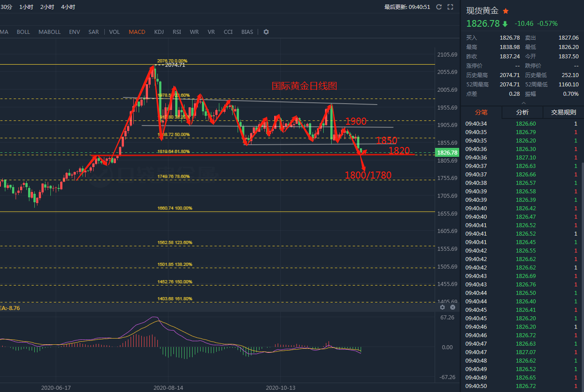Click the 1826.78 current price label
This screenshot has width=584, height=392.
(x=448, y=152)
